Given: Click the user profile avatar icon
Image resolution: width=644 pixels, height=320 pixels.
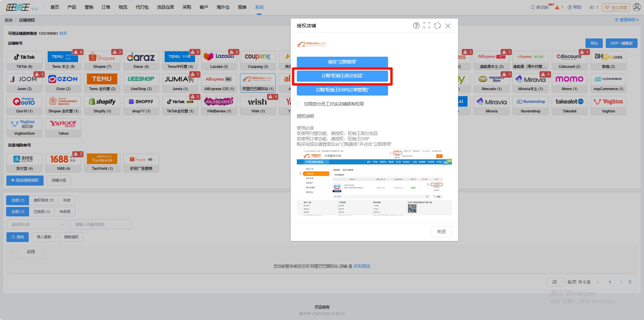Looking at the screenshot, I should [x=637, y=7].
